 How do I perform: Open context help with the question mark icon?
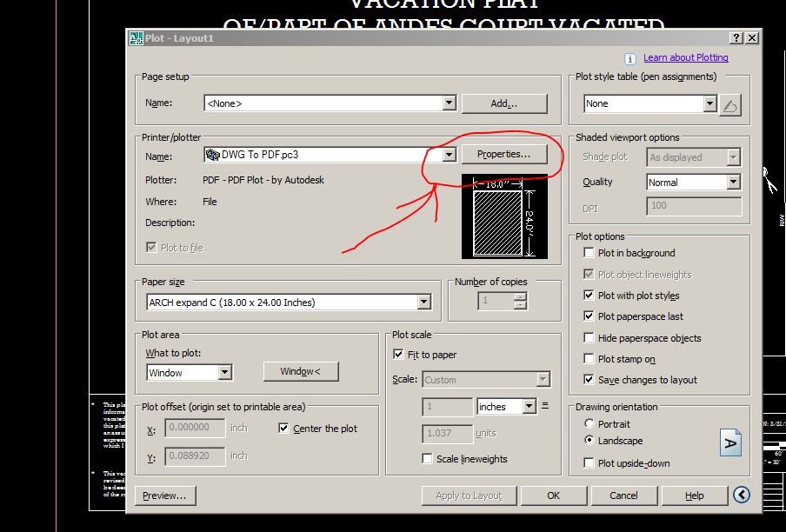click(735, 37)
